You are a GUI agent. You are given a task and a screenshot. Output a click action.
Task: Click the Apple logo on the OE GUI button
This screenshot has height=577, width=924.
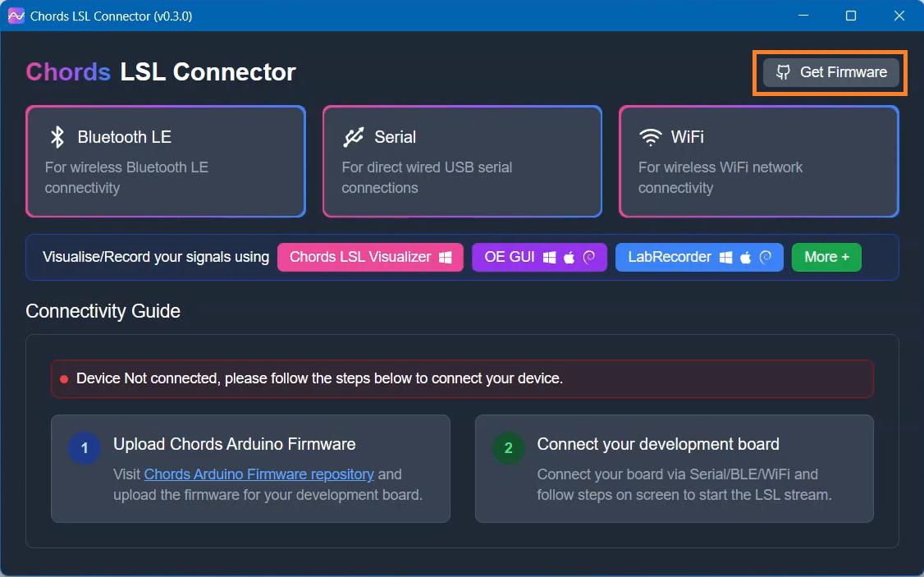coord(569,258)
